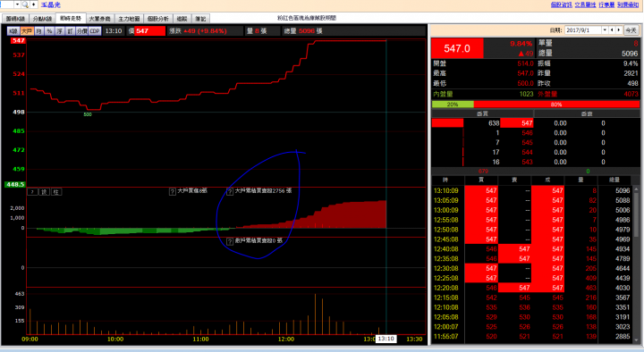The image size is (644, 352).
Task: Go to next date with right arrow
Action: tap(619, 30)
